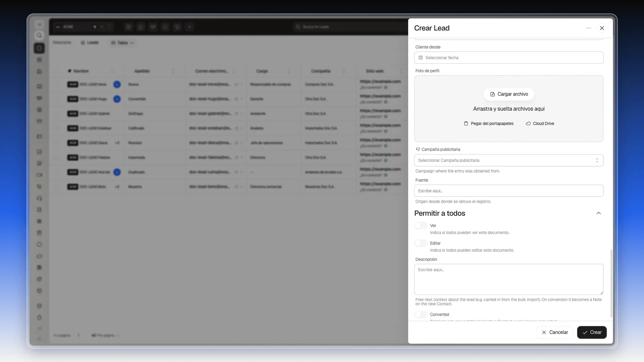This screenshot has width=644, height=362.
Task: Open the Tabla view dropdown
Action: click(122, 43)
